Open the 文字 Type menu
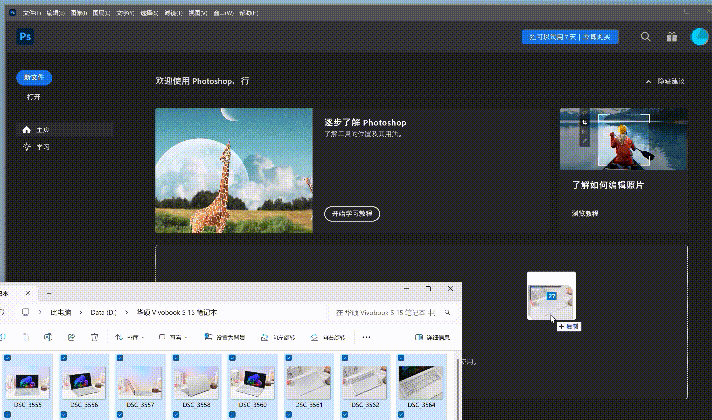 coord(125,13)
